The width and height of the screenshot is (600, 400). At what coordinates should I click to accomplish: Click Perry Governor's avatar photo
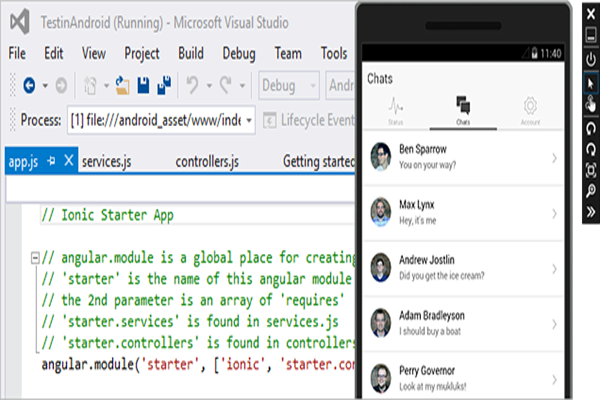coord(381,378)
